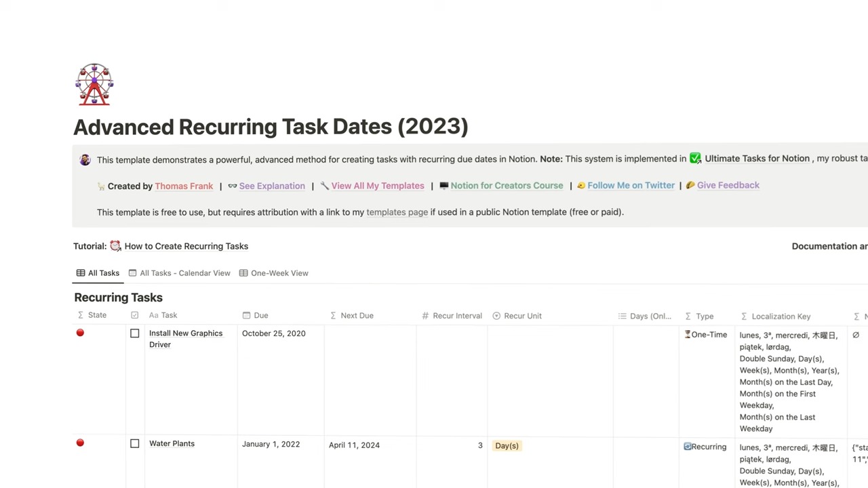Check the Install New Graphics Driver checkbox

tap(134, 333)
